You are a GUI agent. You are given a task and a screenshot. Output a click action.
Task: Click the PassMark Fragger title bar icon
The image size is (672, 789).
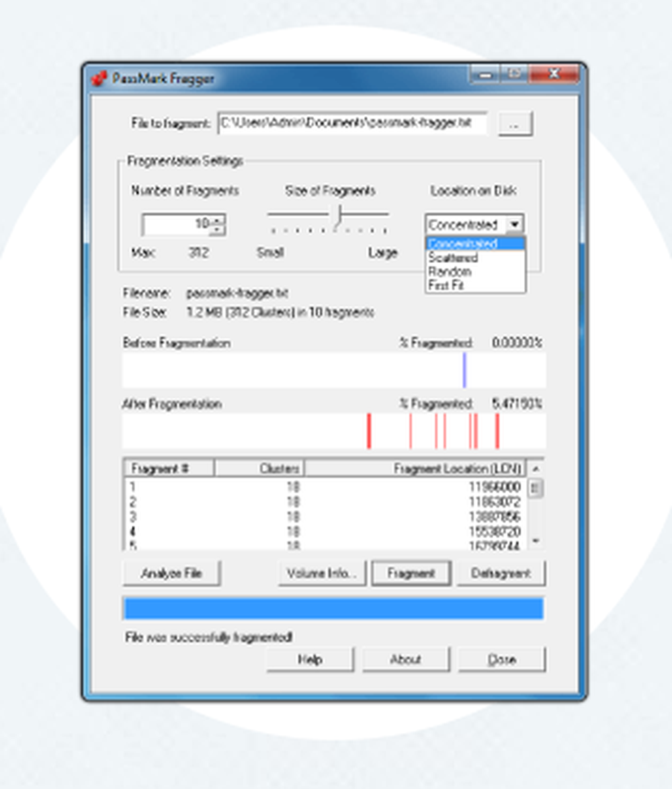click(x=99, y=79)
